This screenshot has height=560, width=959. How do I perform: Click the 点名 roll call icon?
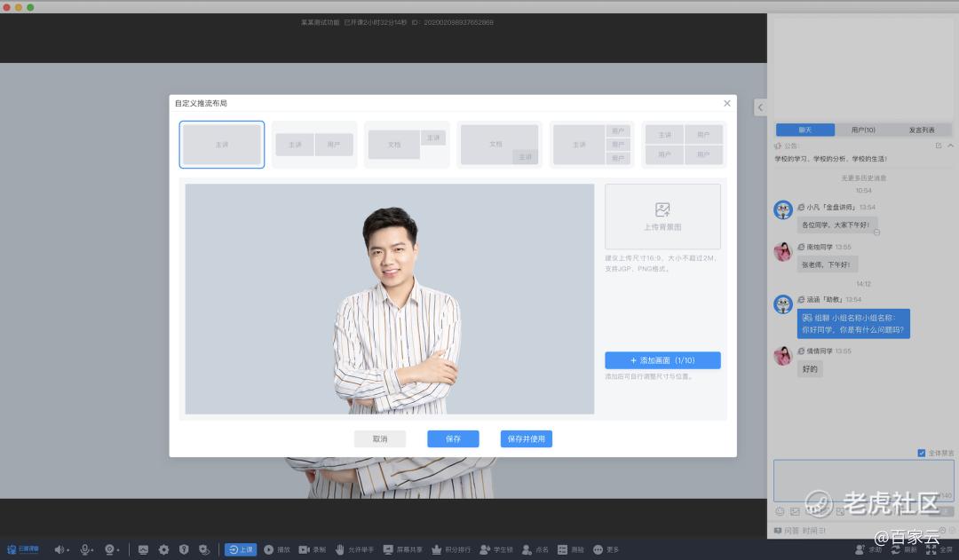click(x=527, y=550)
